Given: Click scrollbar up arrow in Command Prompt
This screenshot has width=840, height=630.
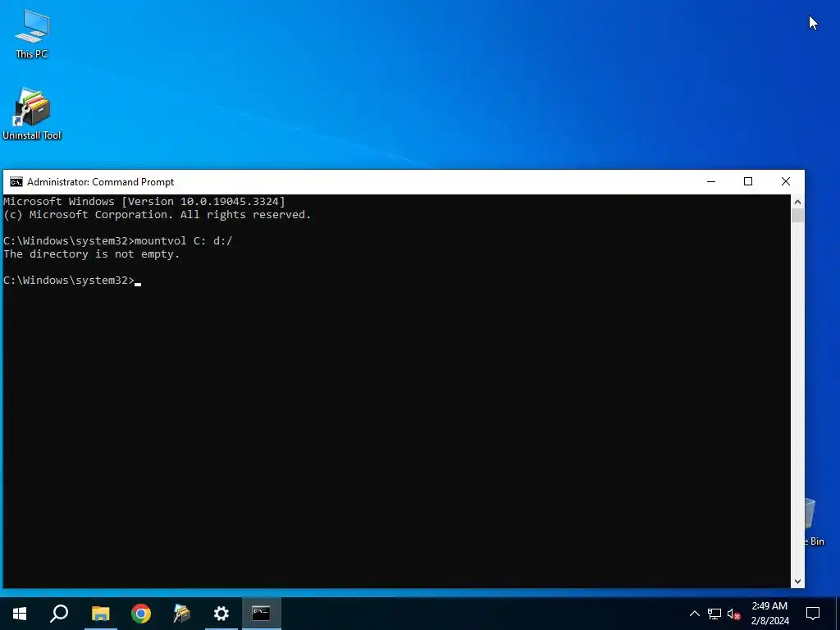Looking at the screenshot, I should 797,202.
